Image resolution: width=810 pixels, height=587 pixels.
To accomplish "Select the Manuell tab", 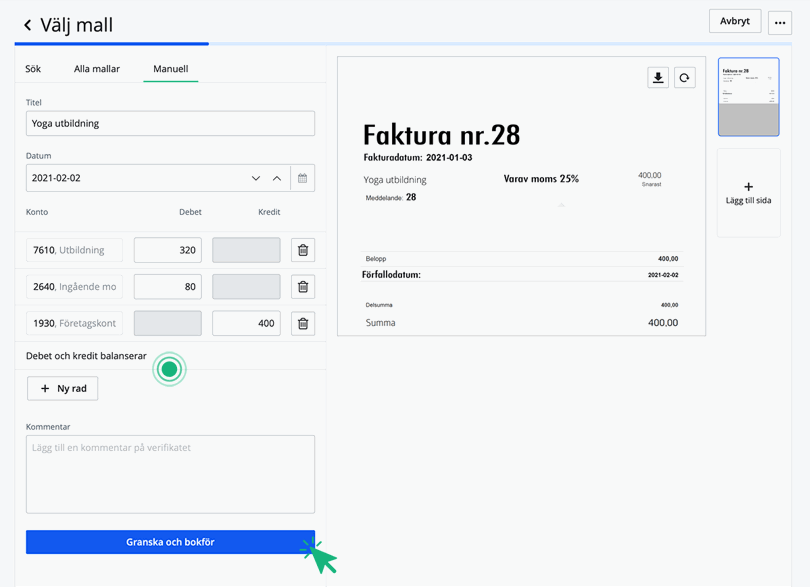I will [x=170, y=69].
